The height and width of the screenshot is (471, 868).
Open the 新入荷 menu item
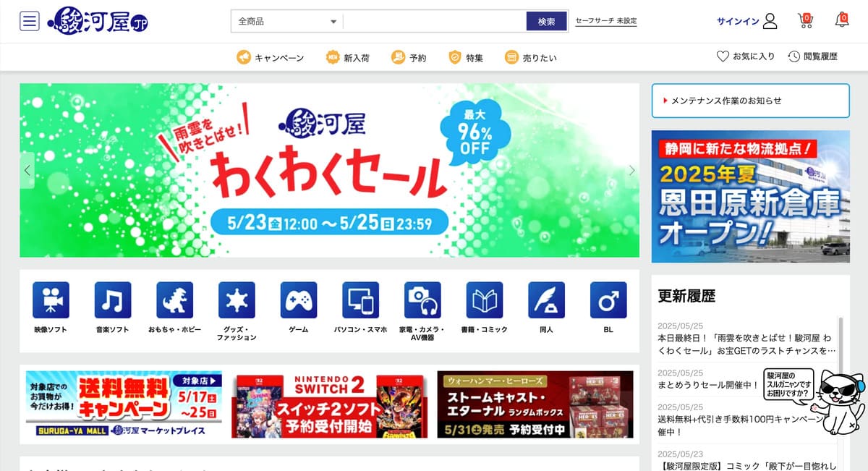tap(348, 58)
